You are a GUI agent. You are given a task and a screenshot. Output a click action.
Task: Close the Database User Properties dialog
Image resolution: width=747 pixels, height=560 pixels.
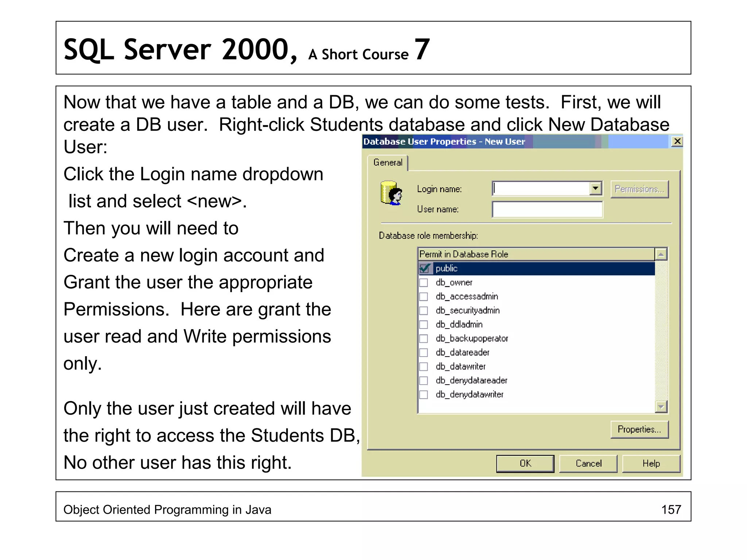tap(677, 141)
